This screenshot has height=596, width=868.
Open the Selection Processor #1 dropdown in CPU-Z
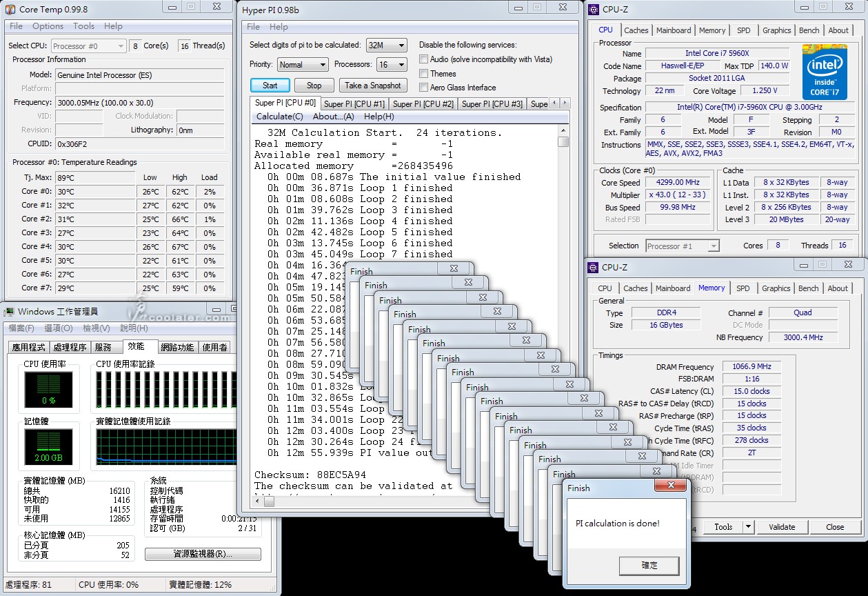pyautogui.click(x=683, y=246)
